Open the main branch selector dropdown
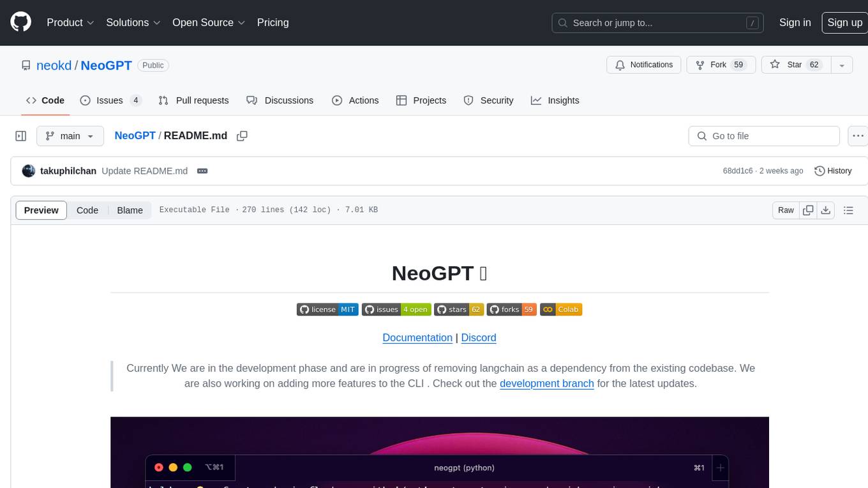This screenshot has width=868, height=488. pyautogui.click(x=70, y=136)
